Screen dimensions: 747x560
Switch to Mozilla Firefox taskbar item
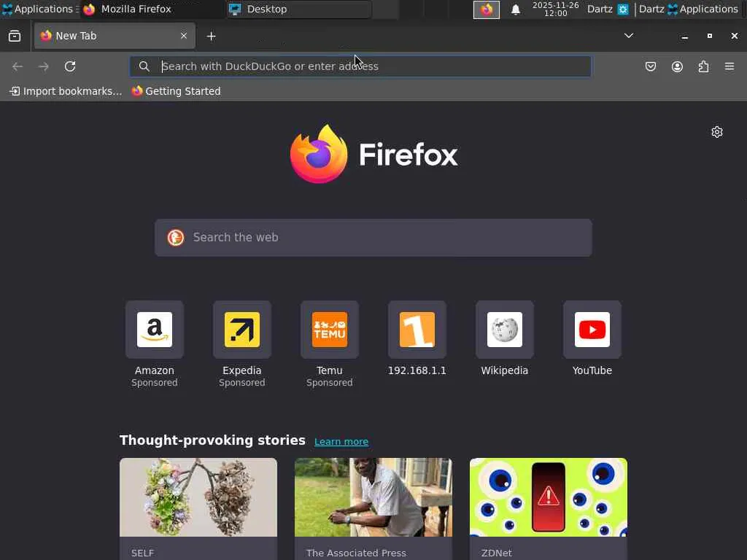point(152,9)
